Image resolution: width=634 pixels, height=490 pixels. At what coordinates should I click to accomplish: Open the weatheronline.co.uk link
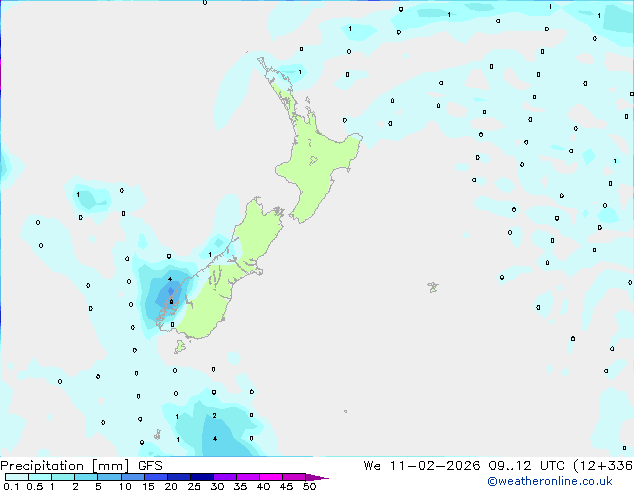click(x=550, y=481)
